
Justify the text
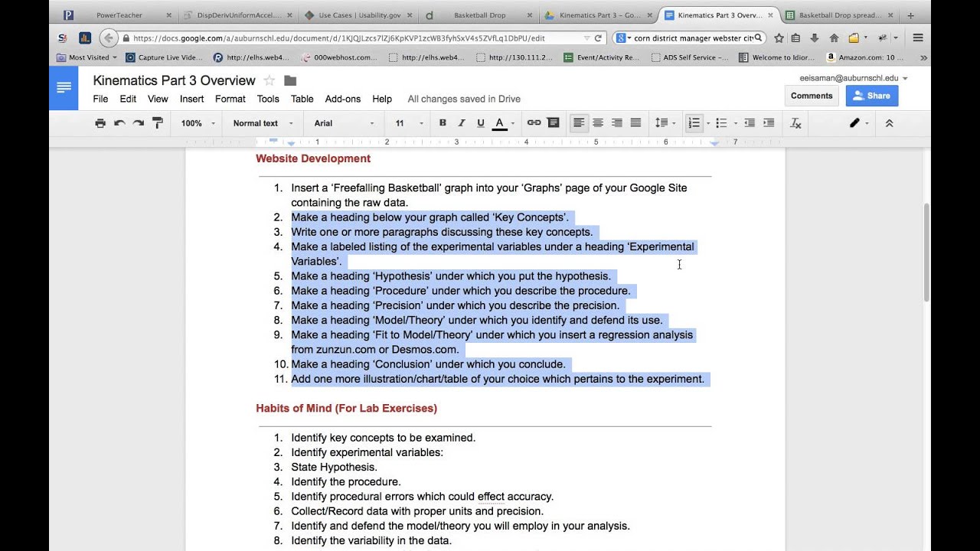tap(635, 123)
